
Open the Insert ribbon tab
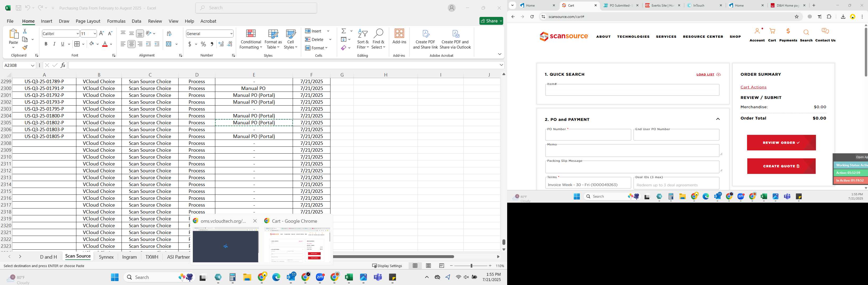46,21
